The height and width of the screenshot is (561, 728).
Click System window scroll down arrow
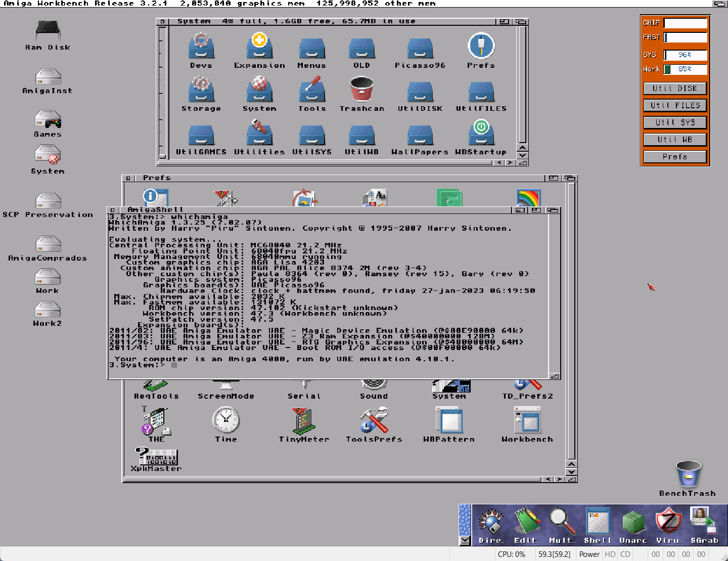(522, 155)
